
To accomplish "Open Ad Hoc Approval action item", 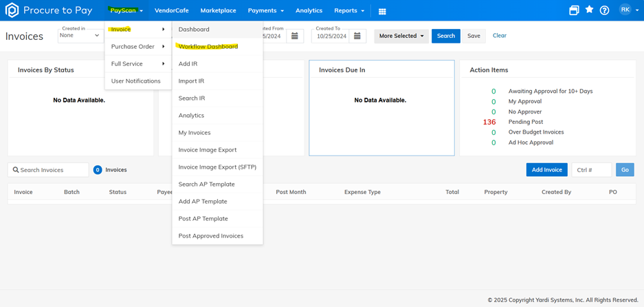I will pyautogui.click(x=531, y=142).
